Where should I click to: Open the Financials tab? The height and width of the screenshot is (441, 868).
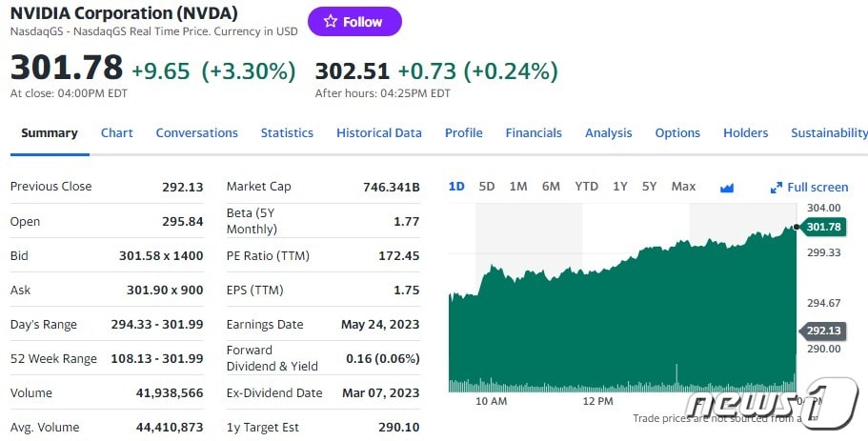point(534,133)
